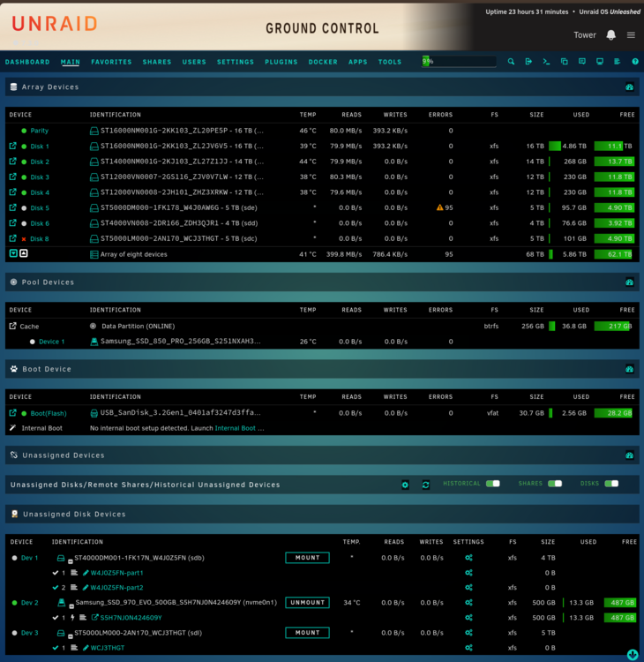The height and width of the screenshot is (662, 644).
Task: Click the scroll-to-bottom arrow icon at page corner
Action: pos(633,654)
